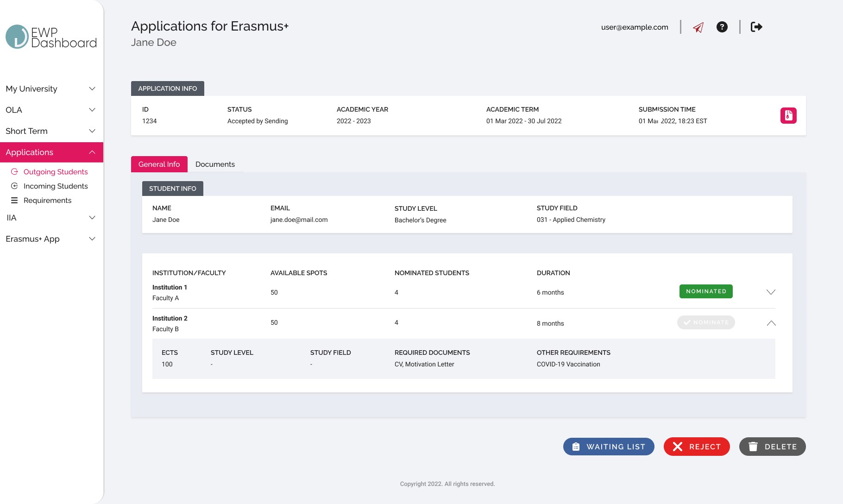This screenshot has height=504, width=843.
Task: Click ECTS value 100
Action: click(167, 364)
